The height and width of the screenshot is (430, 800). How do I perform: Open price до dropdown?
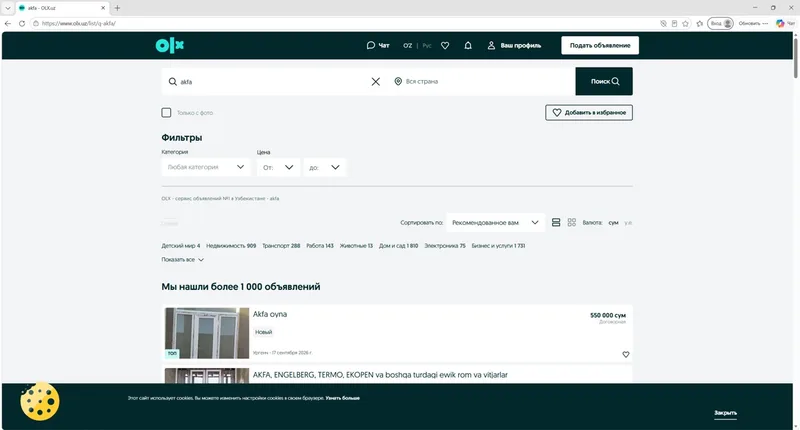(324, 167)
